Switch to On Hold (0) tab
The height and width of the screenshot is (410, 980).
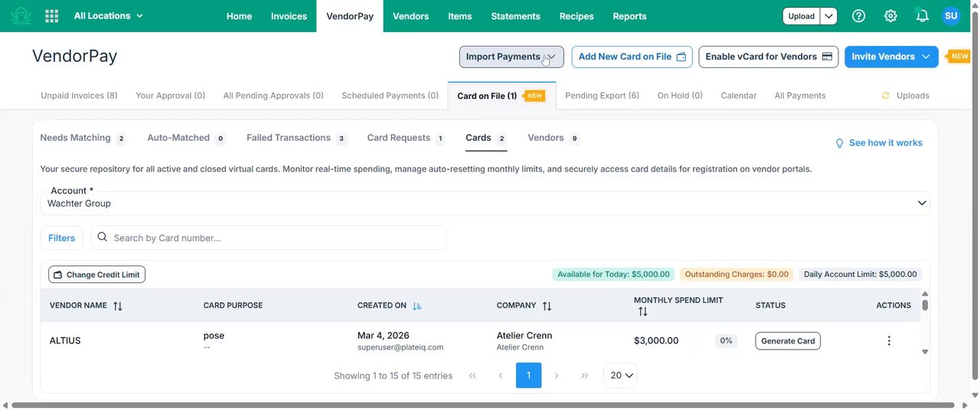click(x=680, y=96)
